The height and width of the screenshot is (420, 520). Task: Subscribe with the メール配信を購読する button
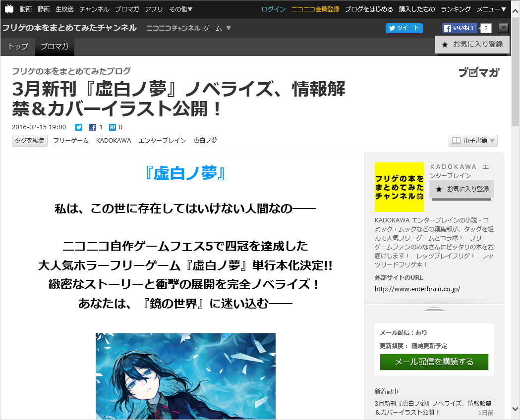pyautogui.click(x=434, y=362)
